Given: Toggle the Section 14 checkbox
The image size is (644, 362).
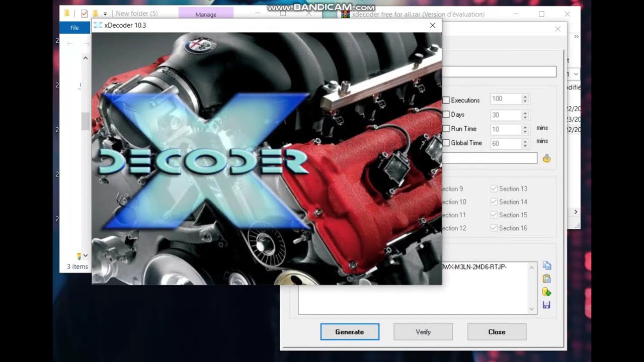Looking at the screenshot, I should (494, 202).
